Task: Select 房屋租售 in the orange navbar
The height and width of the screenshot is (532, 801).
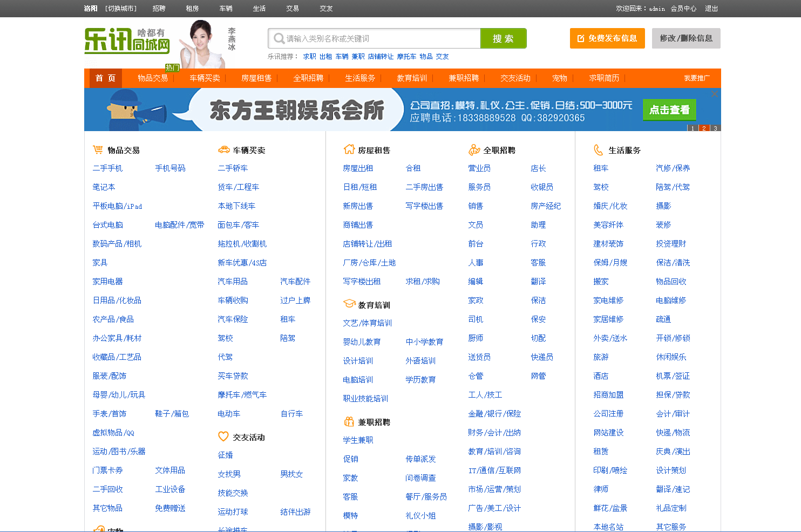Action: coord(256,78)
